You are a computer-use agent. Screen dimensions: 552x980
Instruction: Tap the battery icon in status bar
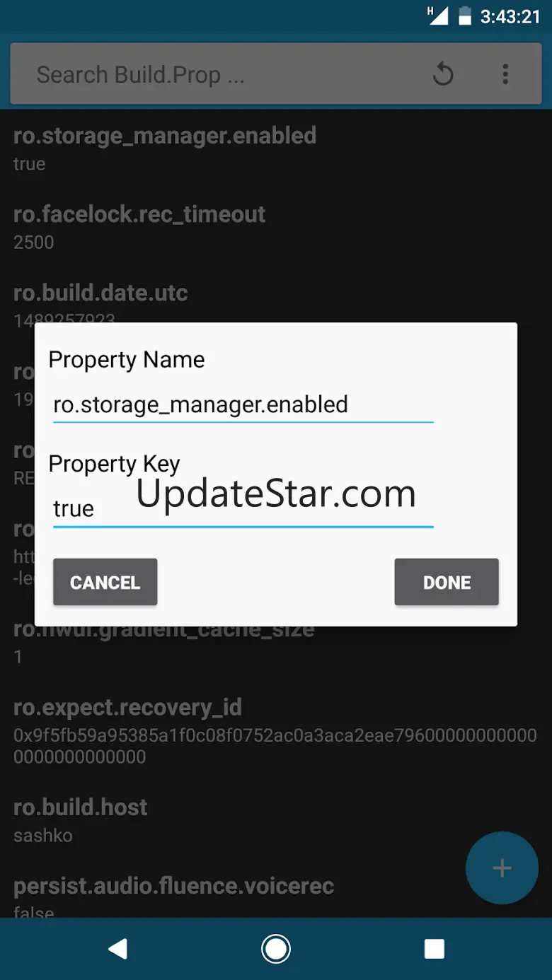[x=464, y=16]
